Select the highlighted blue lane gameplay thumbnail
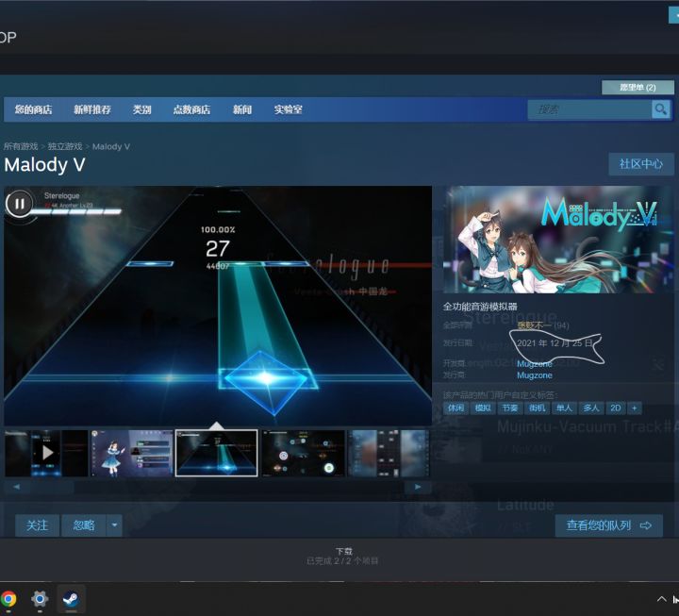This screenshot has width=679, height=616. [217, 453]
